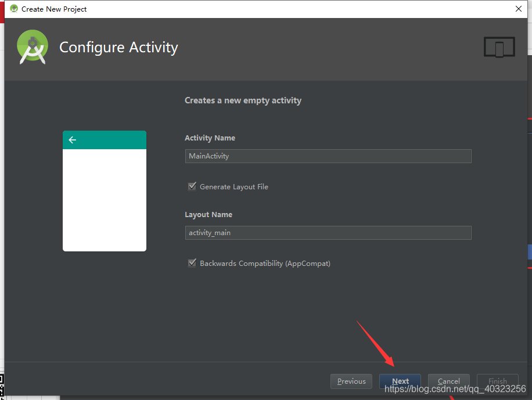Focus the Activity Name field containing MainActivity
Image resolution: width=532 pixels, height=400 pixels.
coord(328,156)
